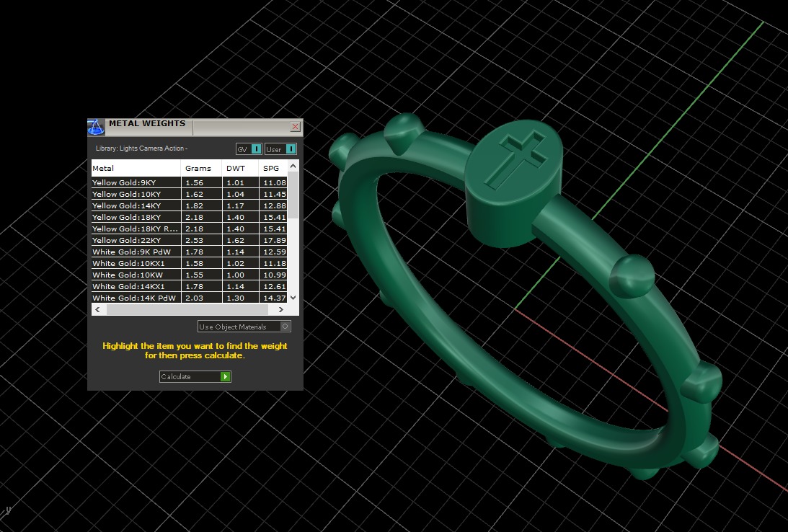The width and height of the screenshot is (788, 532).
Task: Click the 1.56 grams cell for 9KY
Action: coord(202,182)
